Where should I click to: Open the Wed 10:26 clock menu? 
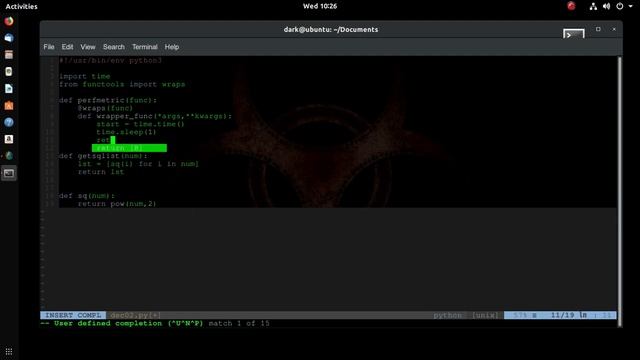click(320, 6)
